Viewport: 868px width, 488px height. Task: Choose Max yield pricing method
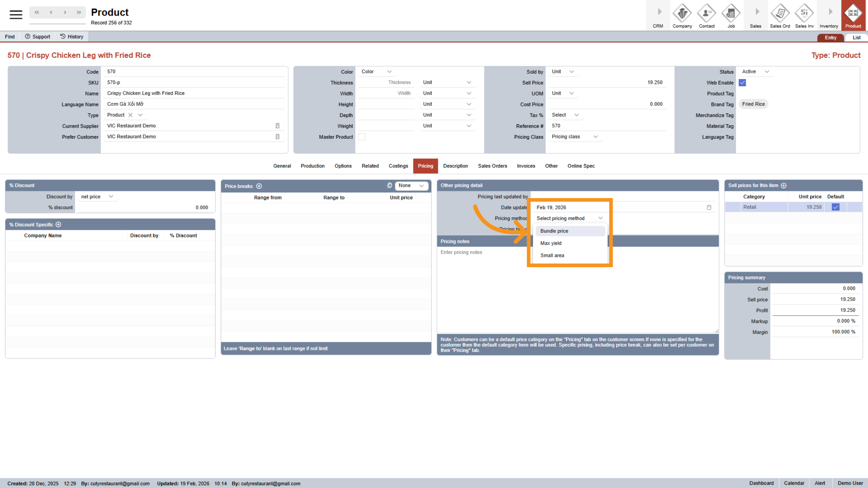(551, 243)
